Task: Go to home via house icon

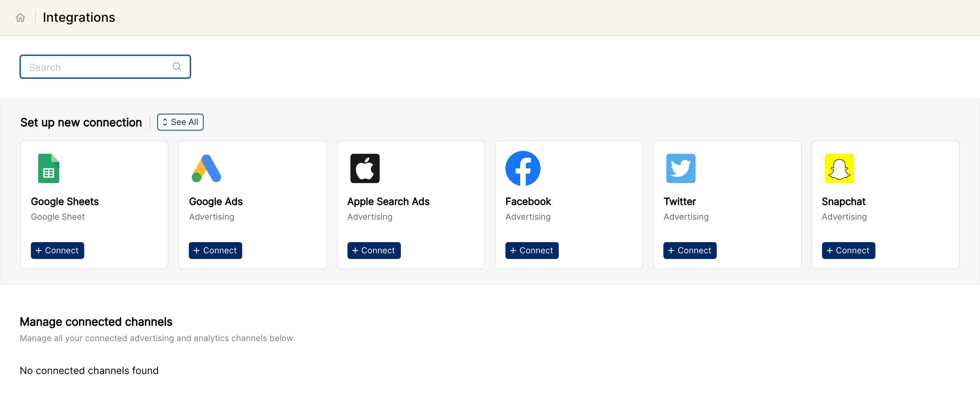Action: click(20, 18)
